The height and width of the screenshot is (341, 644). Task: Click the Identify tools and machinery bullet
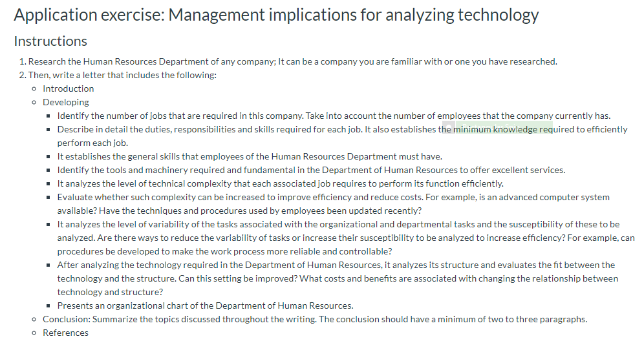point(311,170)
